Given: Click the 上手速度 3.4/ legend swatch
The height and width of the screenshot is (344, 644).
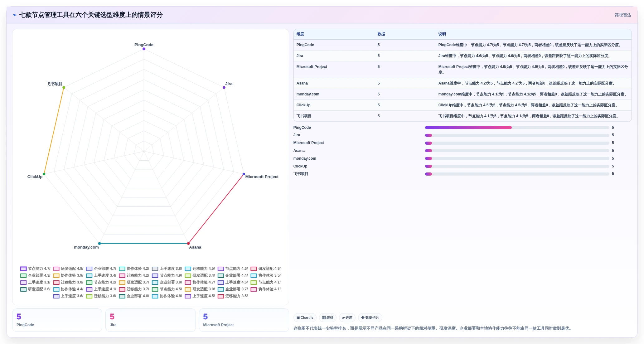Looking at the screenshot, I should (x=89, y=276).
